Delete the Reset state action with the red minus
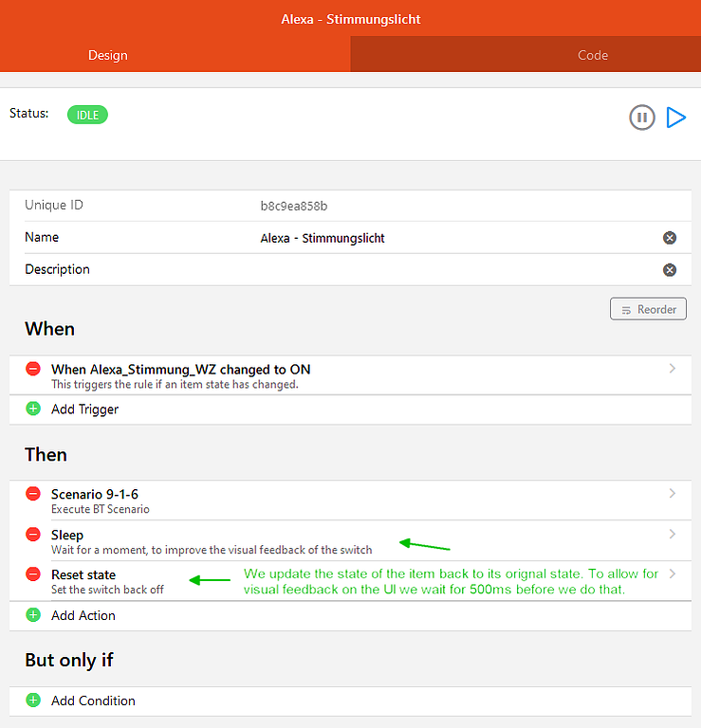Image resolution: width=701 pixels, height=728 pixels. point(33,574)
